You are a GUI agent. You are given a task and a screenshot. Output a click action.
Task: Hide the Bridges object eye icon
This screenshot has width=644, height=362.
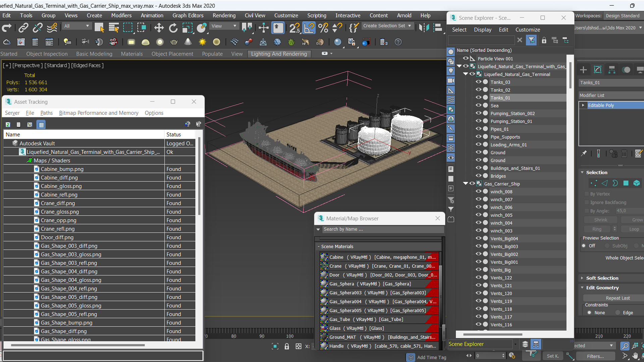[479, 176]
